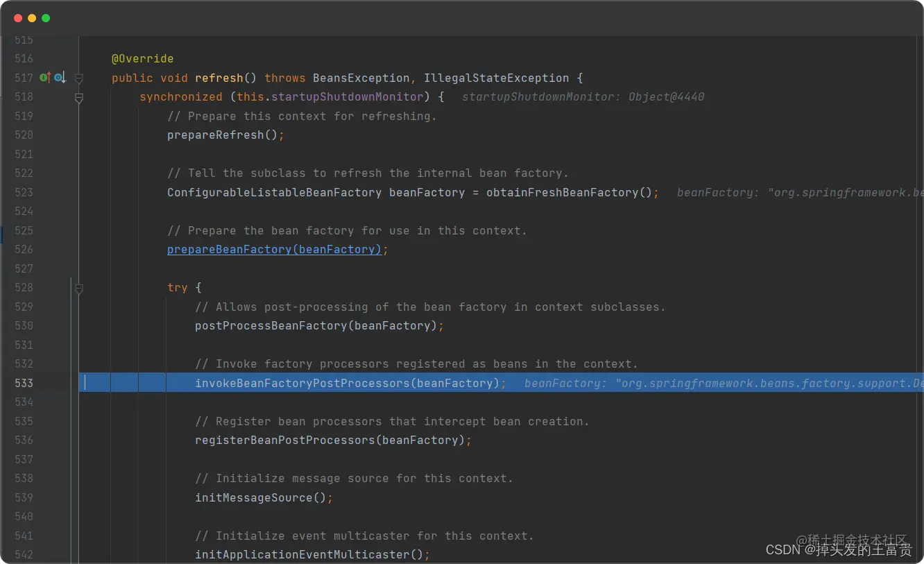Click the green implements-method gutter icon on line 517
Image resolution: width=924 pixels, height=564 pixels.
click(45, 78)
